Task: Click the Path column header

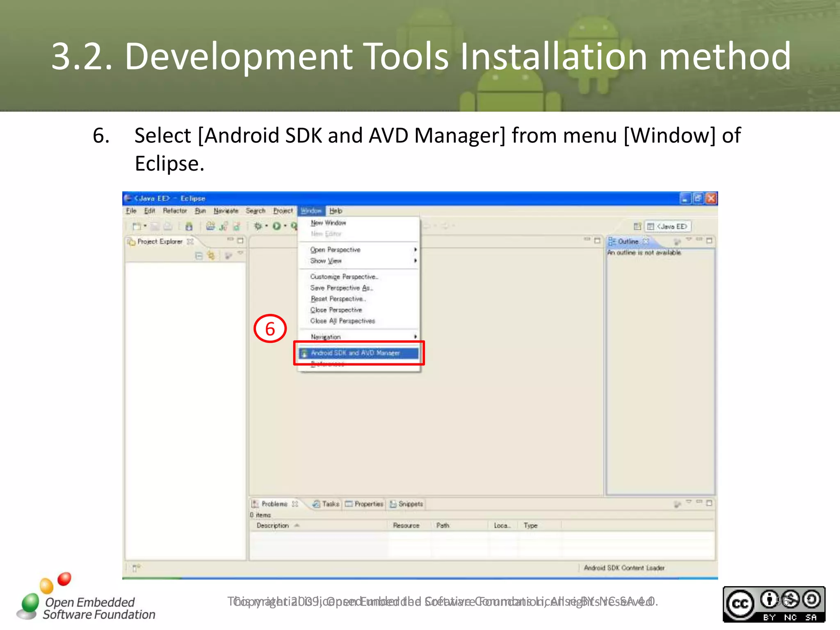Action: pyautogui.click(x=460, y=525)
